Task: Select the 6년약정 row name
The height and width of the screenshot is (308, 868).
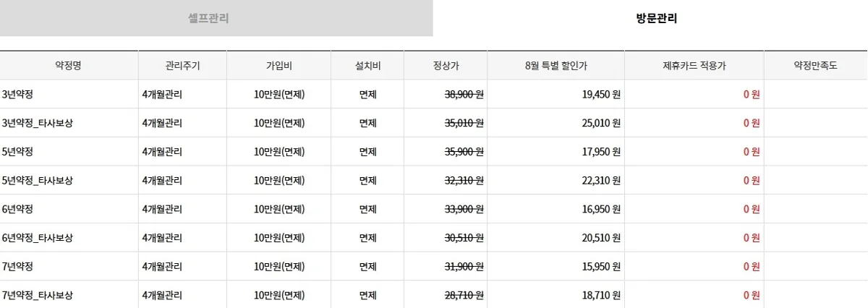Action: click(18, 209)
